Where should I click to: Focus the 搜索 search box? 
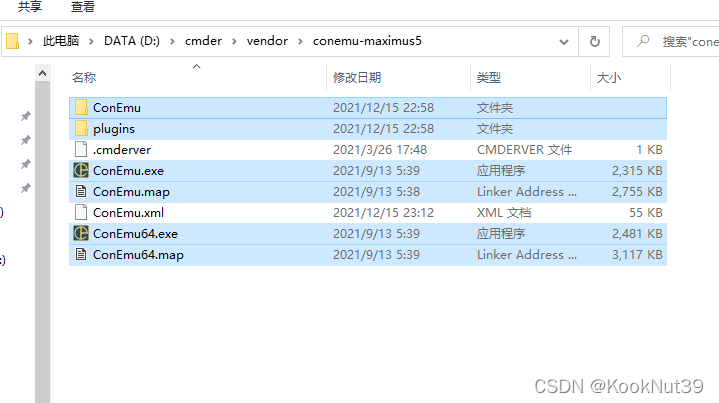(x=671, y=42)
